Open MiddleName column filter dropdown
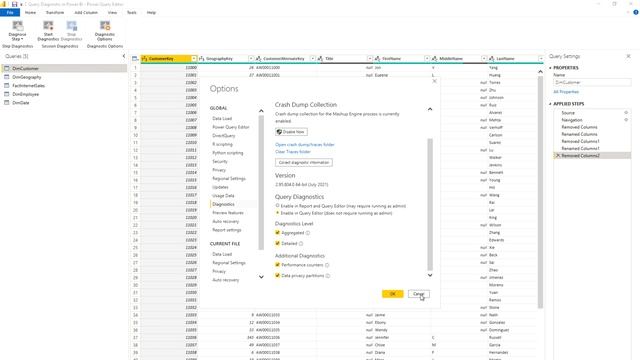This screenshot has height=360, width=640. (x=484, y=59)
